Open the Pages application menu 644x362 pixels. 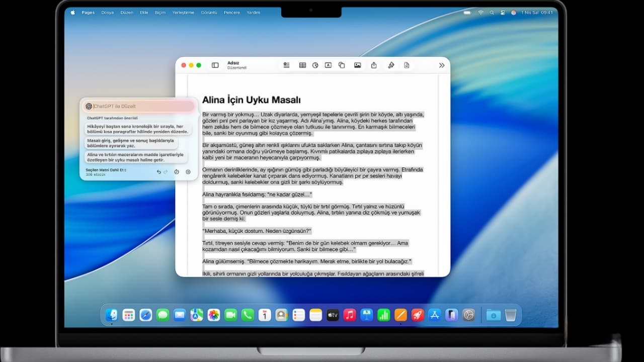[x=88, y=12]
